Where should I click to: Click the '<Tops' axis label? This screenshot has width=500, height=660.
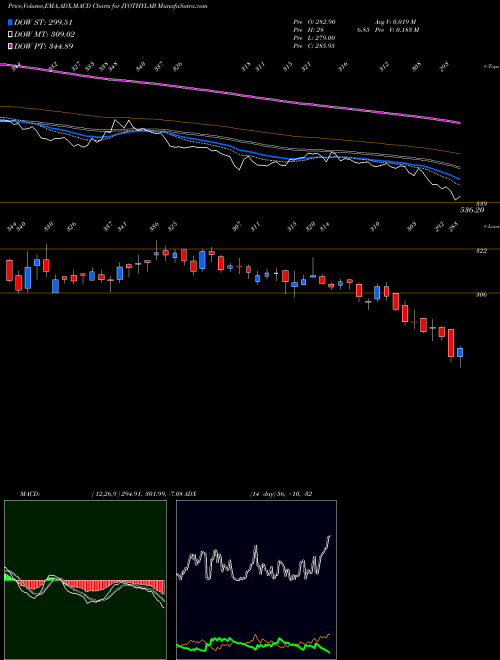(491, 67)
